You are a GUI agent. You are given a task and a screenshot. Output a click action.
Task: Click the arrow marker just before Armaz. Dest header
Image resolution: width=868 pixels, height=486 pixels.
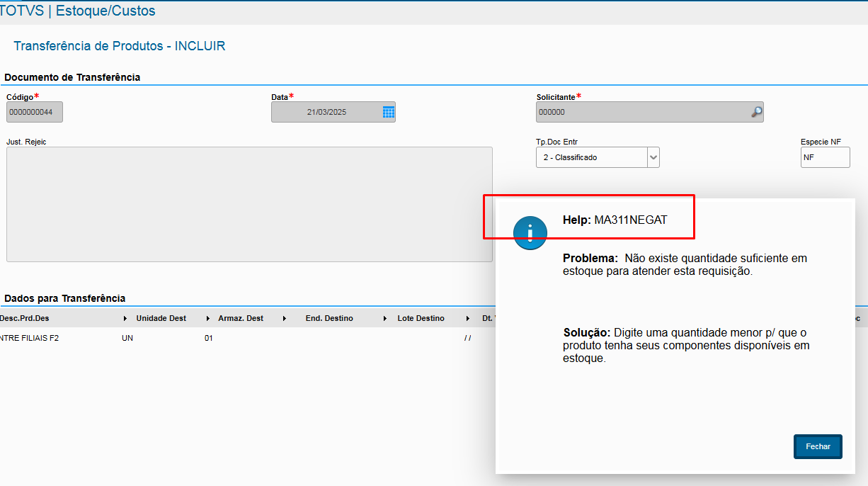pos(209,319)
